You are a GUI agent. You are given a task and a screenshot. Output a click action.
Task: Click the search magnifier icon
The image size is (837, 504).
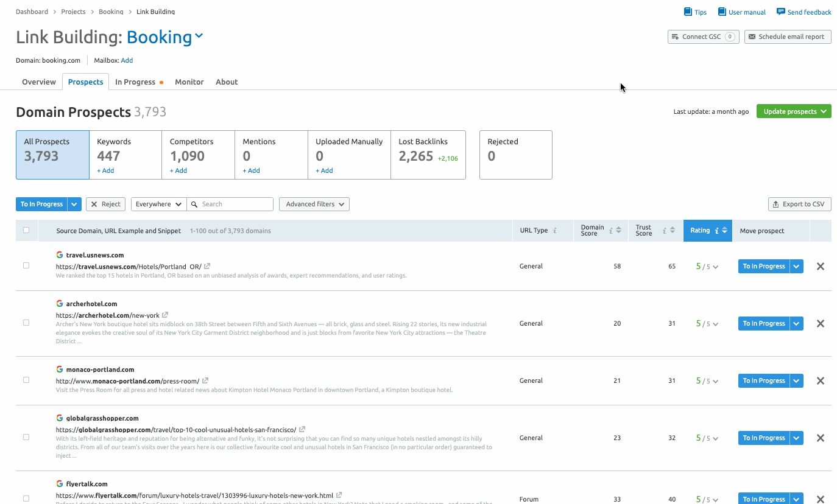(194, 204)
